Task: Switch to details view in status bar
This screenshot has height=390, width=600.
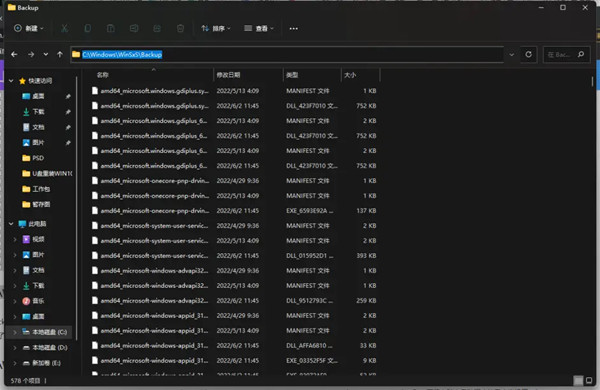Action: coord(578,380)
